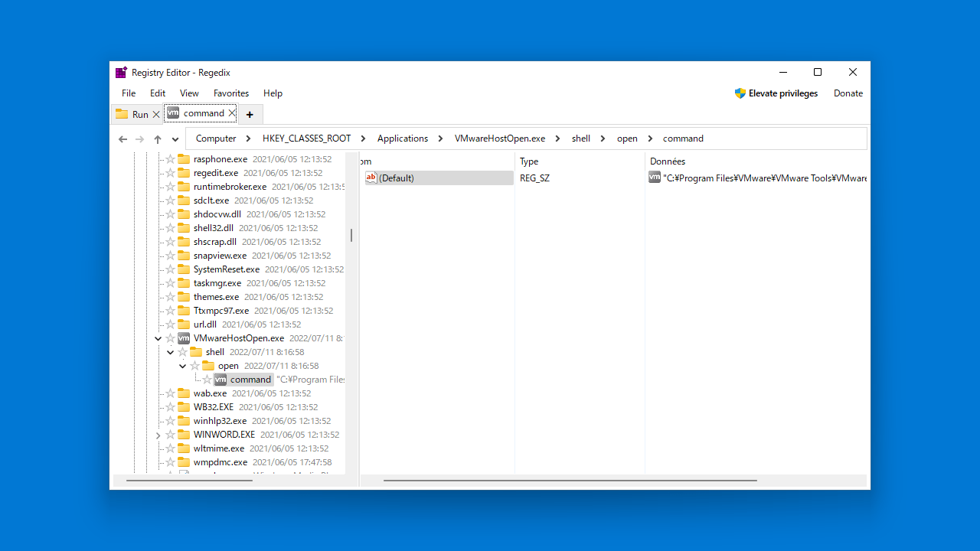Select the themes.exe tree entry
Screen dimensions: 980x551
217,297
